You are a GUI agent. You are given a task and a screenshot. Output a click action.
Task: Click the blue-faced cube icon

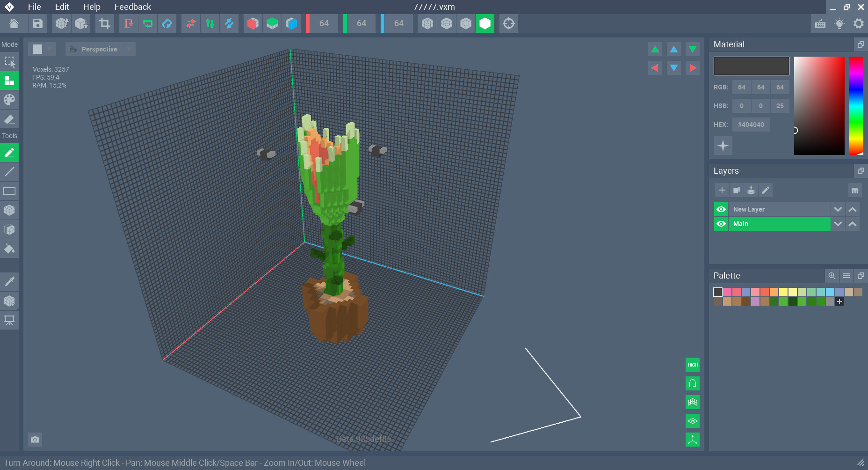pyautogui.click(x=291, y=23)
